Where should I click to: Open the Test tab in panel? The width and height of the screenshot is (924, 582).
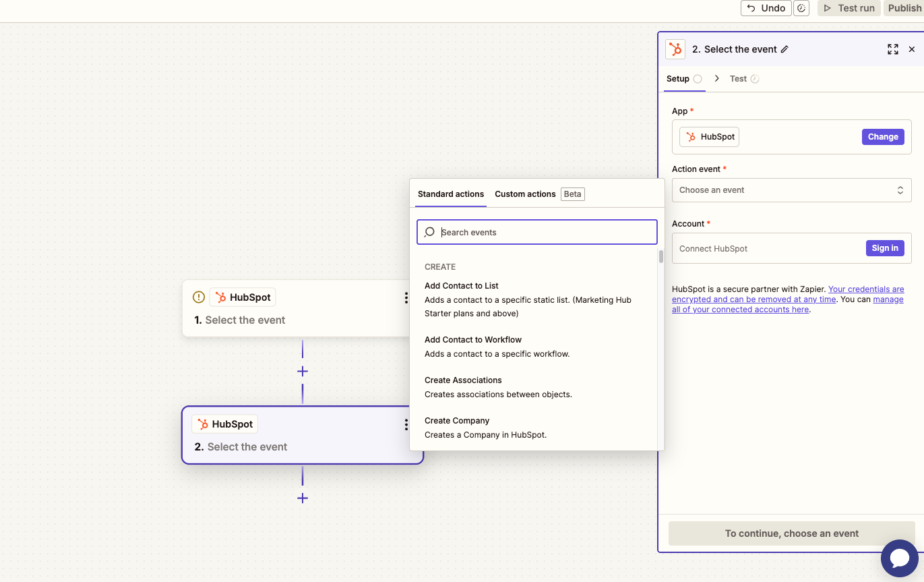click(x=739, y=79)
